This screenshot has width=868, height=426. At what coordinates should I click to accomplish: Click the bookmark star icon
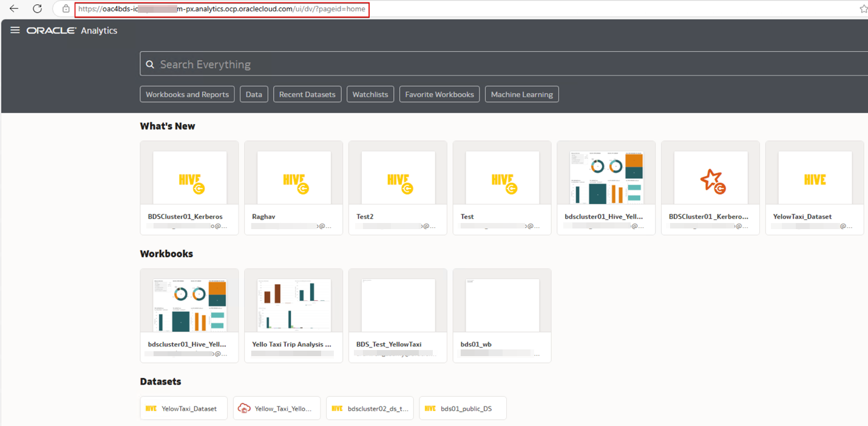point(863,9)
